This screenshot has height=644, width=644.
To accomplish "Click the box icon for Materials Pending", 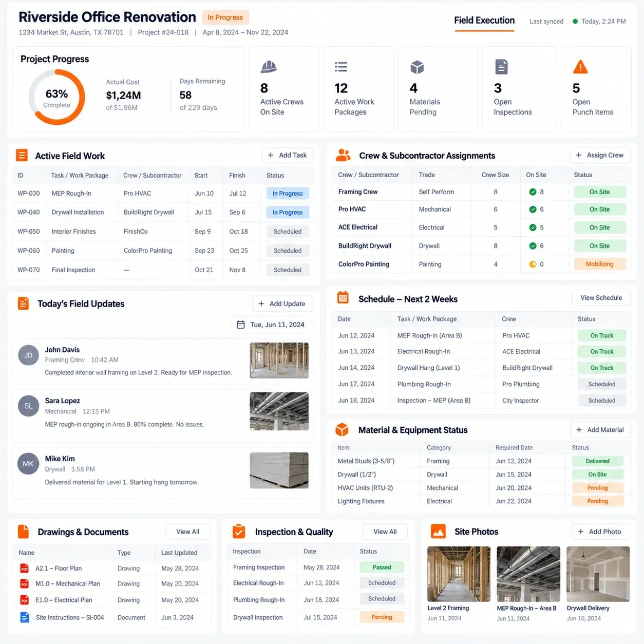I will coord(417,67).
